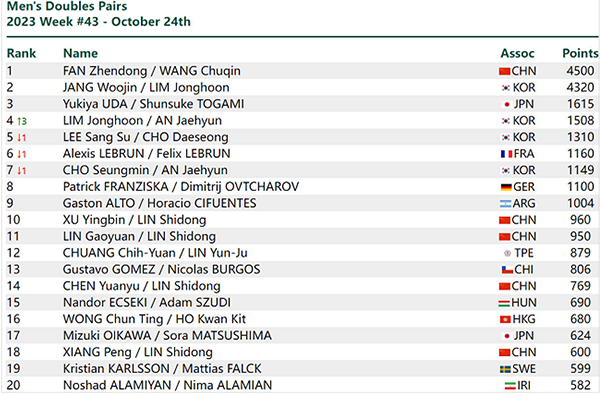Click the Chile flag next to CHI
This screenshot has width=600, height=395.
507,270
